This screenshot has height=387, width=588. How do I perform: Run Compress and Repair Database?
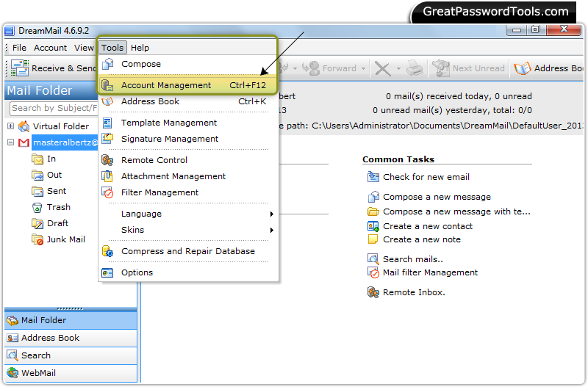tap(188, 251)
